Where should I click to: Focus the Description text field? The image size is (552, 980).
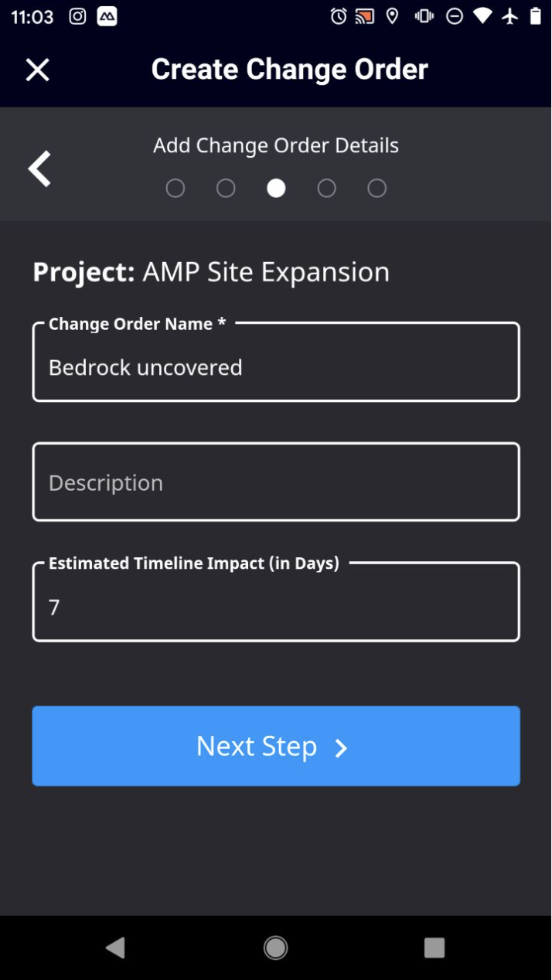(276, 481)
